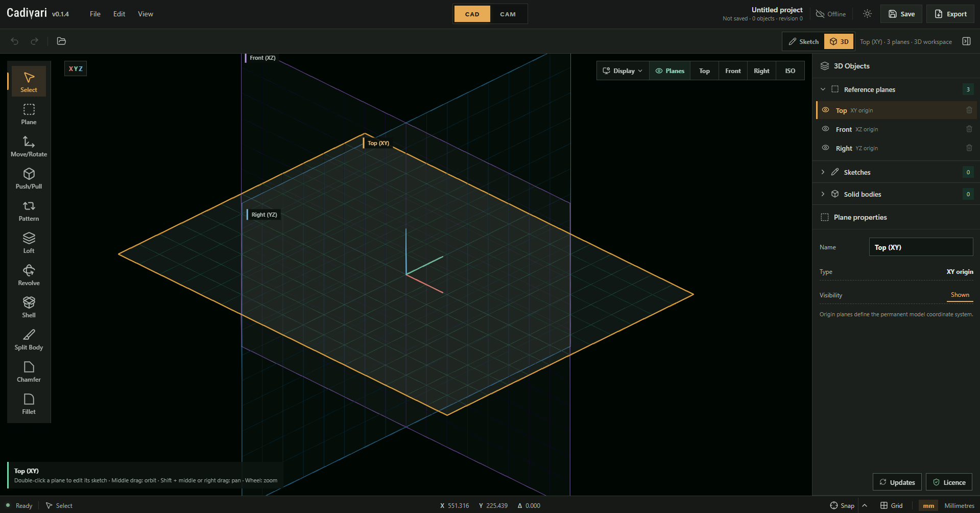This screenshot has width=980, height=513.
Task: Open the mm units selector
Action: (928, 505)
